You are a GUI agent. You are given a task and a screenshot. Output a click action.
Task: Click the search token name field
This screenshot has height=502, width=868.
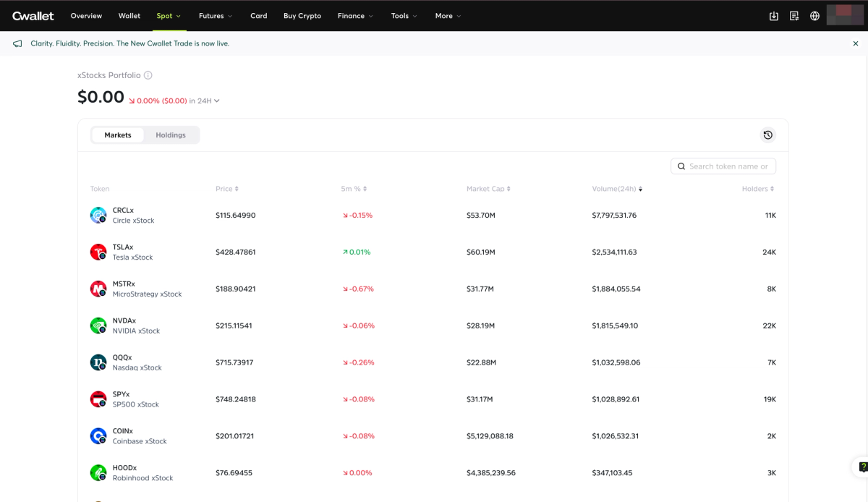pyautogui.click(x=723, y=166)
